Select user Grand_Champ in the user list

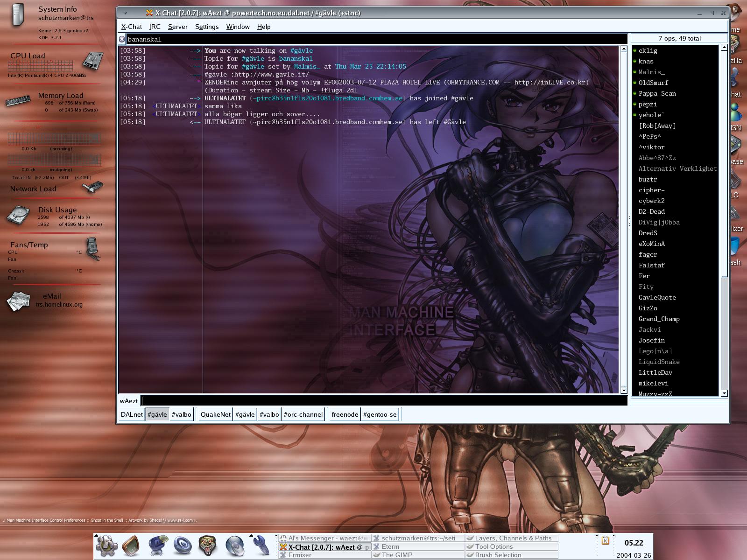(675, 319)
